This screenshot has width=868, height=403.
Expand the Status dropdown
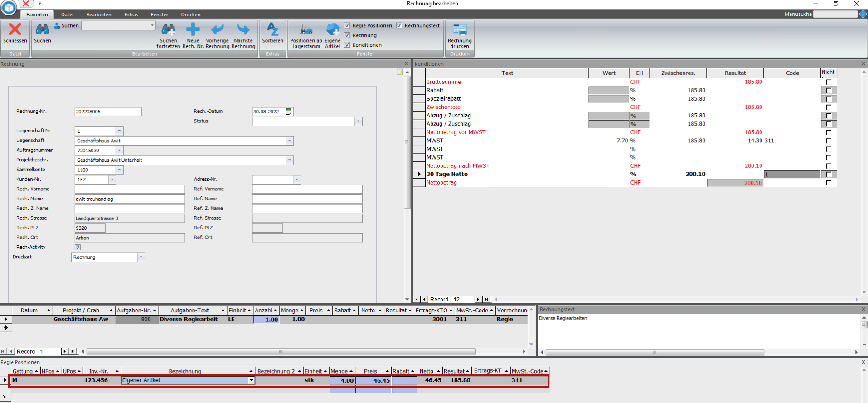359,121
